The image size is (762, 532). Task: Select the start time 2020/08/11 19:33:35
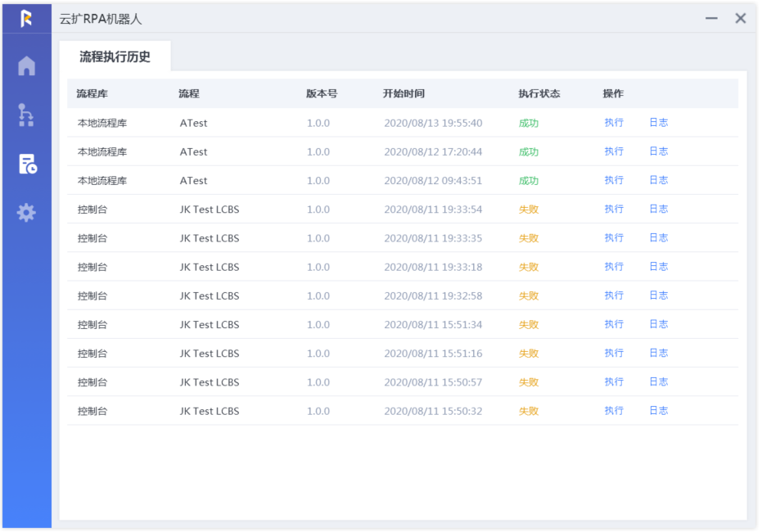pos(433,238)
